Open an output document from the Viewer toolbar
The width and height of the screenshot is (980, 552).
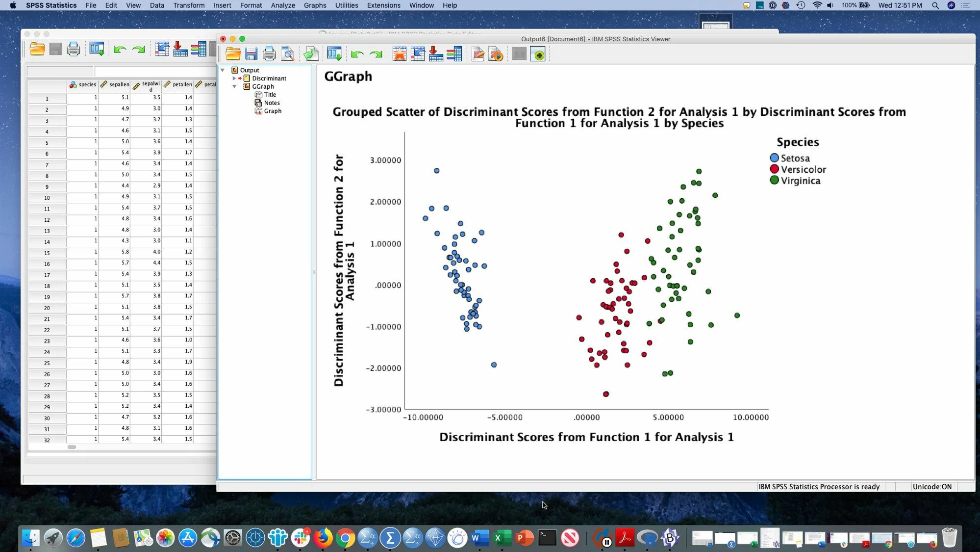coord(233,54)
